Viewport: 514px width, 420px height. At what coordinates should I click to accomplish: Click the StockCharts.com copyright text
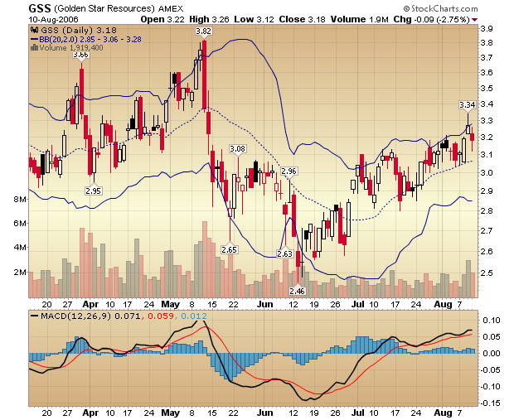point(440,8)
